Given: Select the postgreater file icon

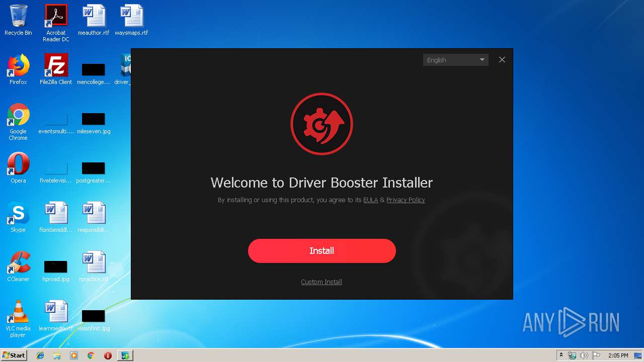Looking at the screenshot, I should pyautogui.click(x=94, y=172).
